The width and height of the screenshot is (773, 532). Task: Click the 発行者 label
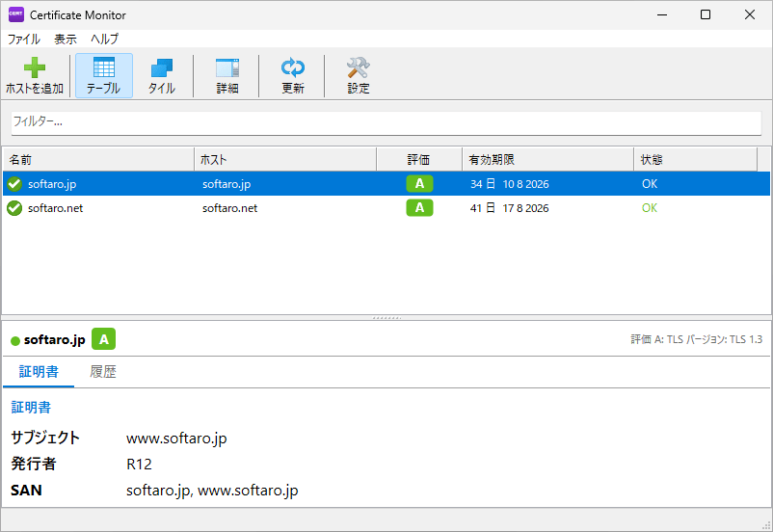34,464
